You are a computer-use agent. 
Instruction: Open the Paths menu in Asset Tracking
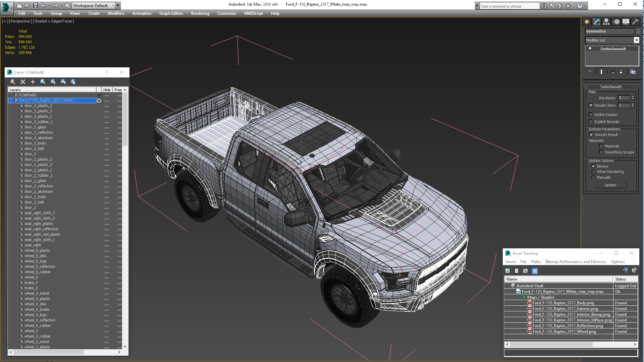pos(536,262)
